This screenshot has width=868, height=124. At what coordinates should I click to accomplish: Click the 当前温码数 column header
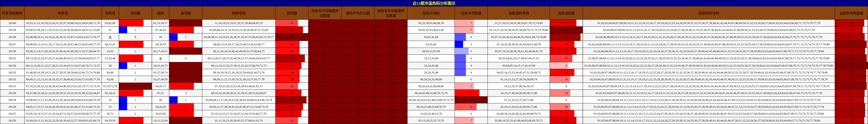point(566,13)
